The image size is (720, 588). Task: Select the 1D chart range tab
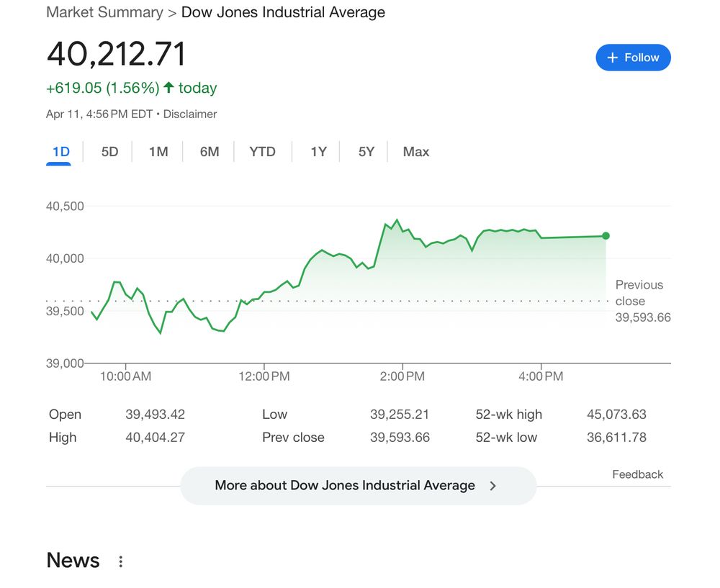(60, 152)
